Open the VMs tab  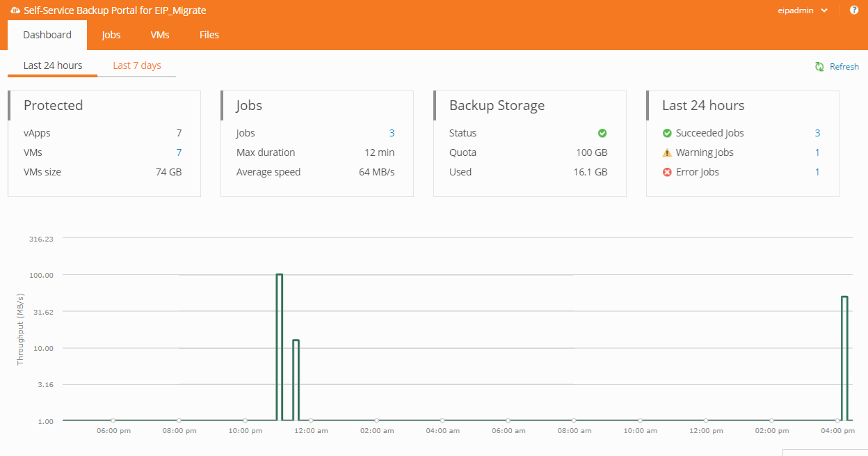[160, 35]
